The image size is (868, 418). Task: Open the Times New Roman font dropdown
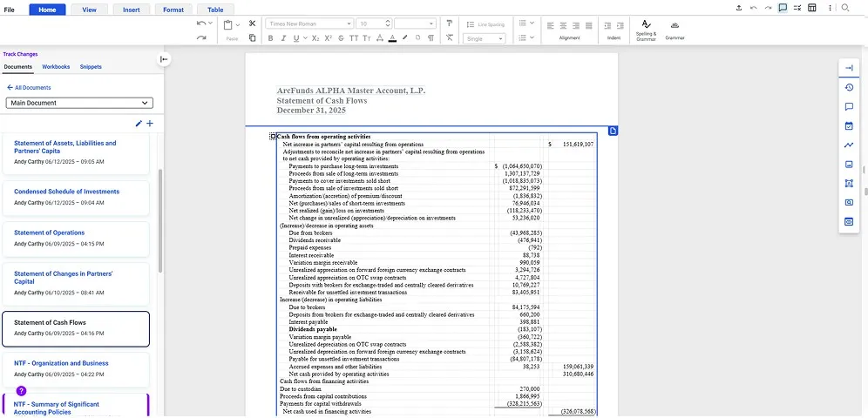309,24
